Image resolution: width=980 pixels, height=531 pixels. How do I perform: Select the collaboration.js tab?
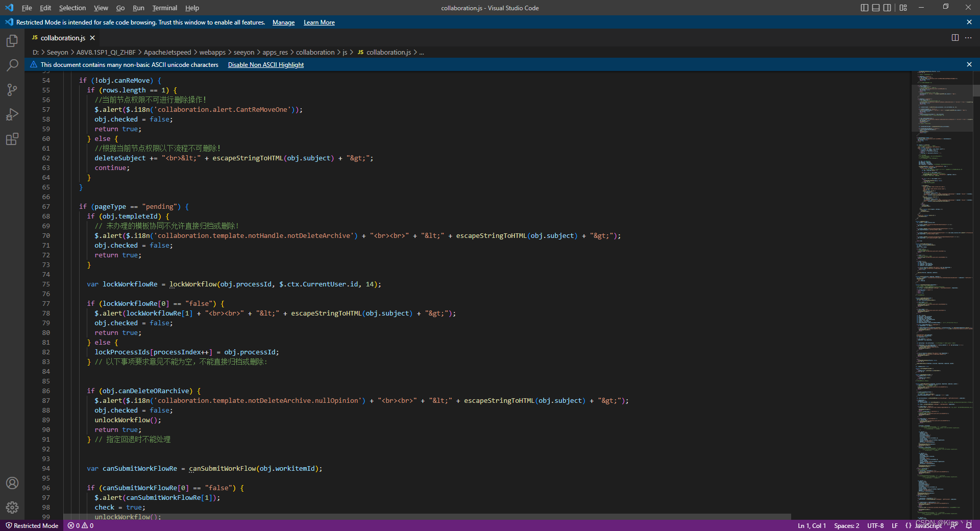(x=62, y=38)
